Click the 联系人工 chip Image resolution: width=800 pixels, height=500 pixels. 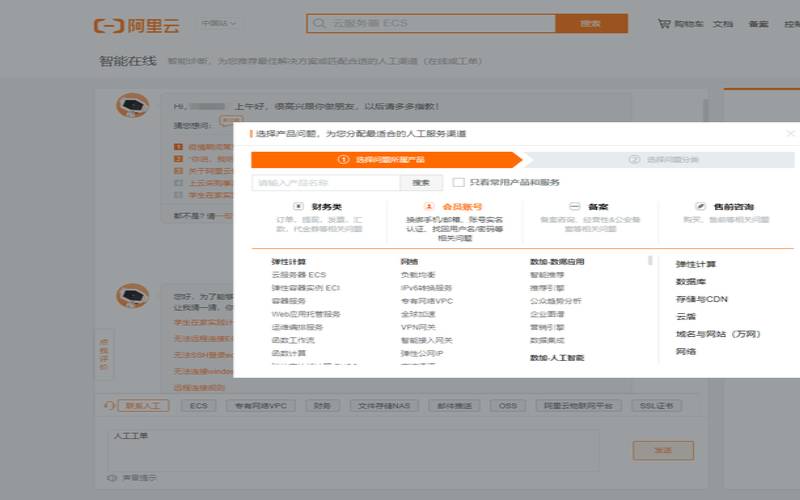(143, 406)
